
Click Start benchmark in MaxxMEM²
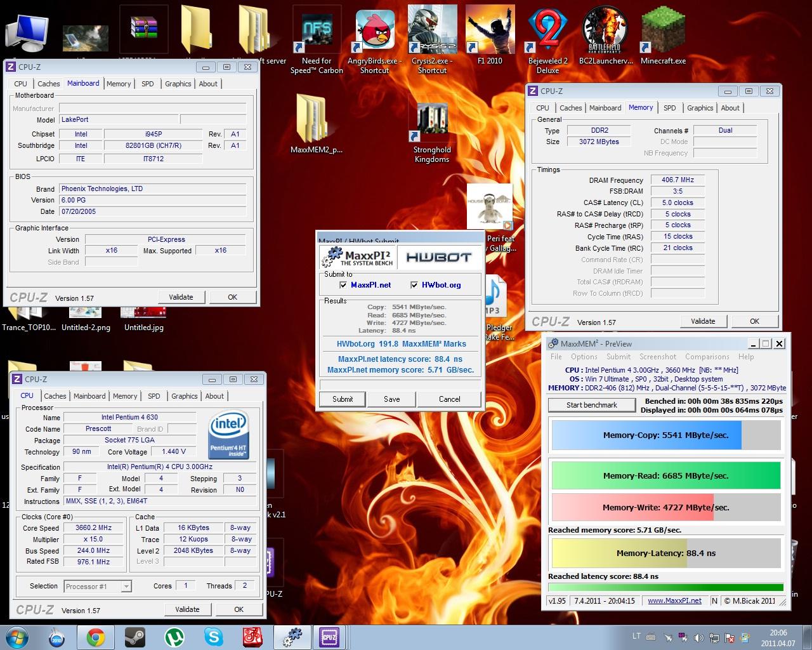coord(592,405)
